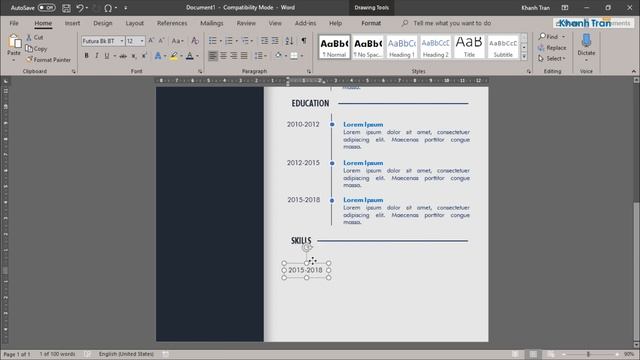Open the Paragraph settings dialog launcher
Viewport: 640px width, 360px height.
point(309,71)
